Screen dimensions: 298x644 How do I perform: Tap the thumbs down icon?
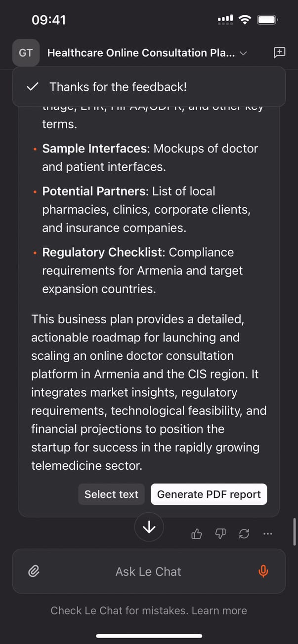click(x=220, y=533)
